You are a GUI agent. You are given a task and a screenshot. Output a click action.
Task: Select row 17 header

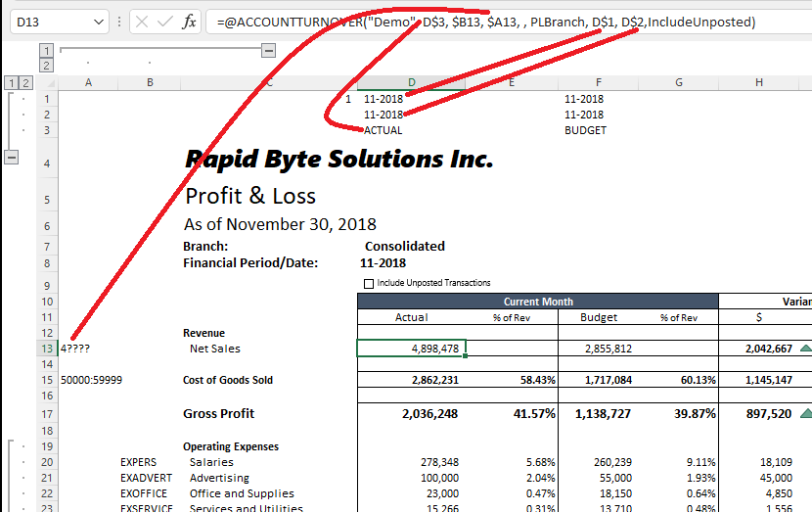point(47,414)
